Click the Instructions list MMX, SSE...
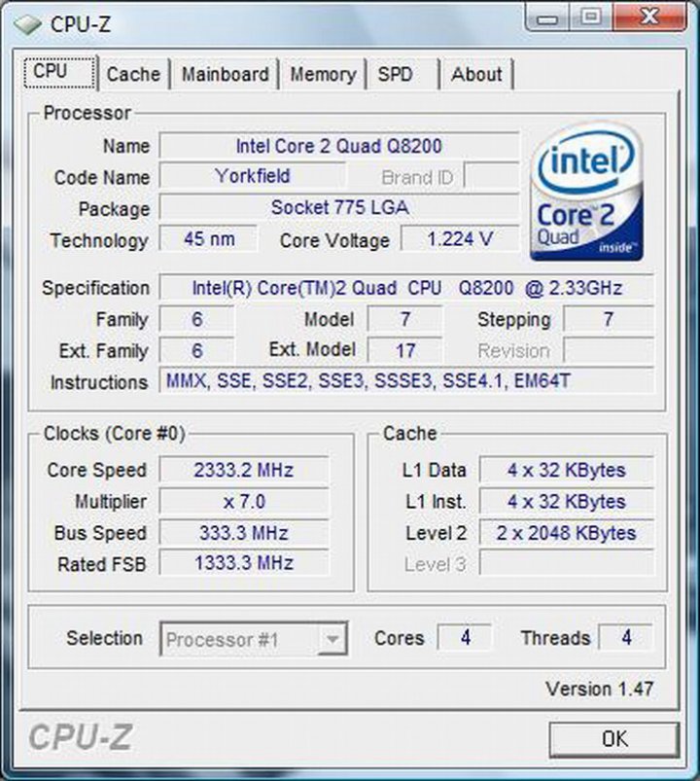Screen dimensions: 700x781 (x=406, y=381)
